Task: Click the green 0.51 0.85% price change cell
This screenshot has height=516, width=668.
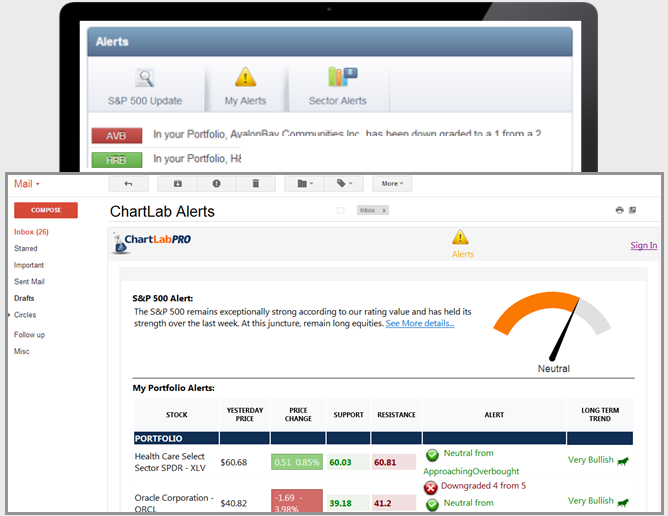Action: pyautogui.click(x=297, y=462)
